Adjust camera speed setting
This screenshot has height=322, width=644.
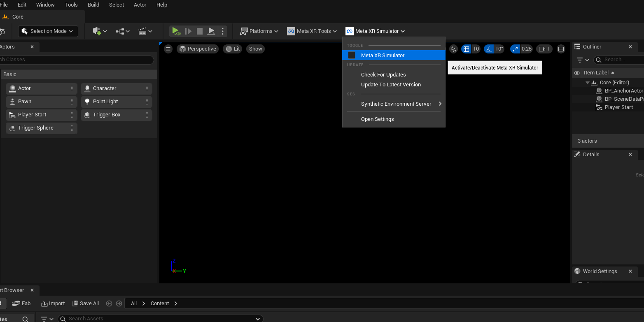click(x=544, y=49)
